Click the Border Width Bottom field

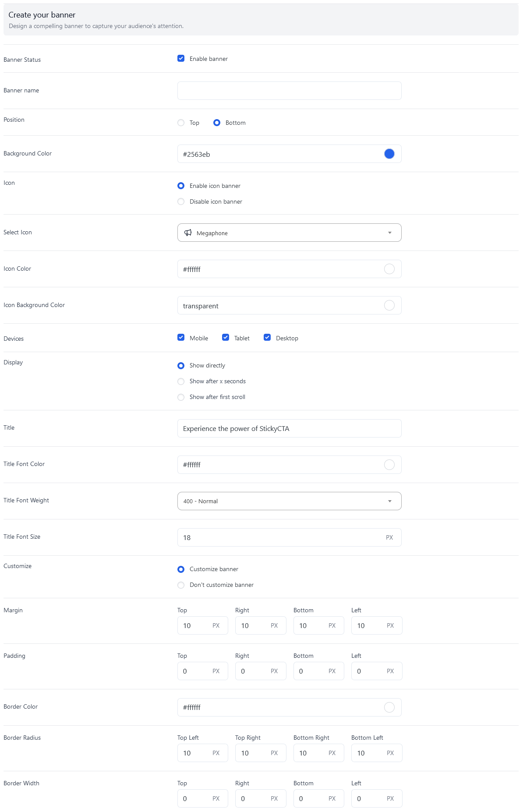coord(319,798)
